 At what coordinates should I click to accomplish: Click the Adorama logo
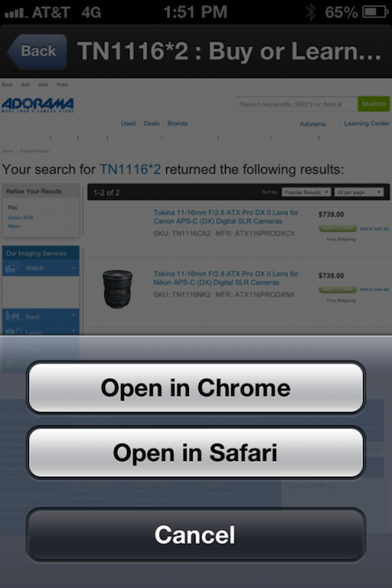(38, 105)
